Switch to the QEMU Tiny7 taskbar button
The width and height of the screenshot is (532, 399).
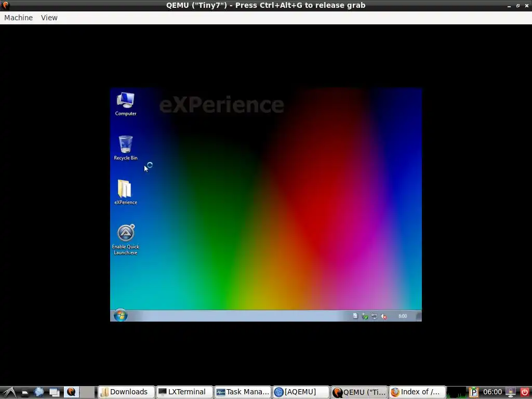click(360, 392)
